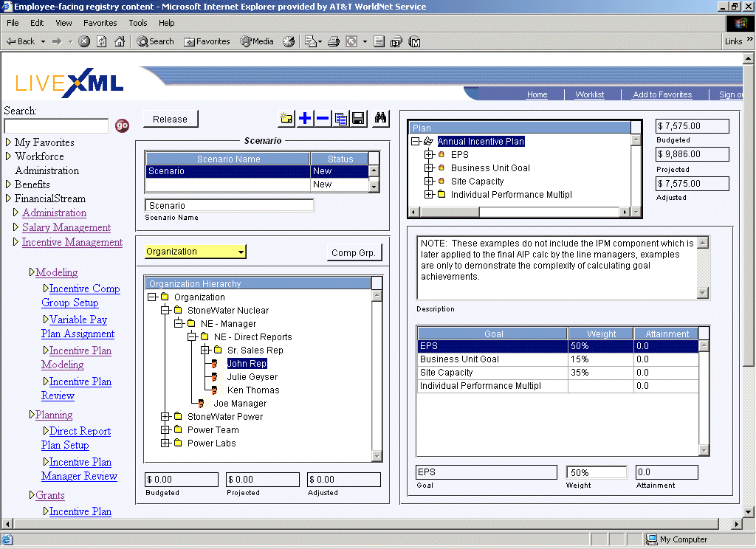
Task: Open the View menu
Action: pyautogui.click(x=63, y=23)
